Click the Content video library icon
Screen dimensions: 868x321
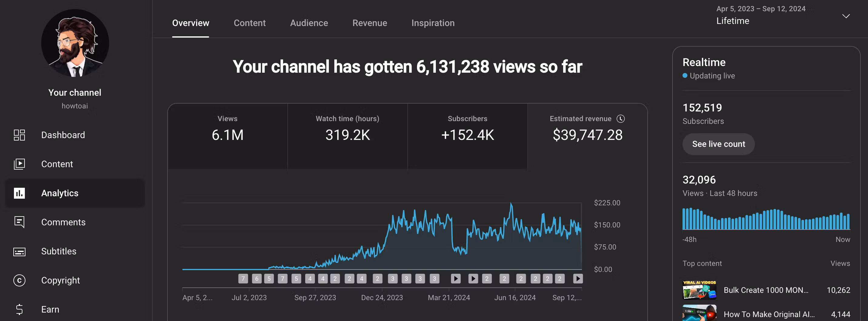[x=19, y=164]
